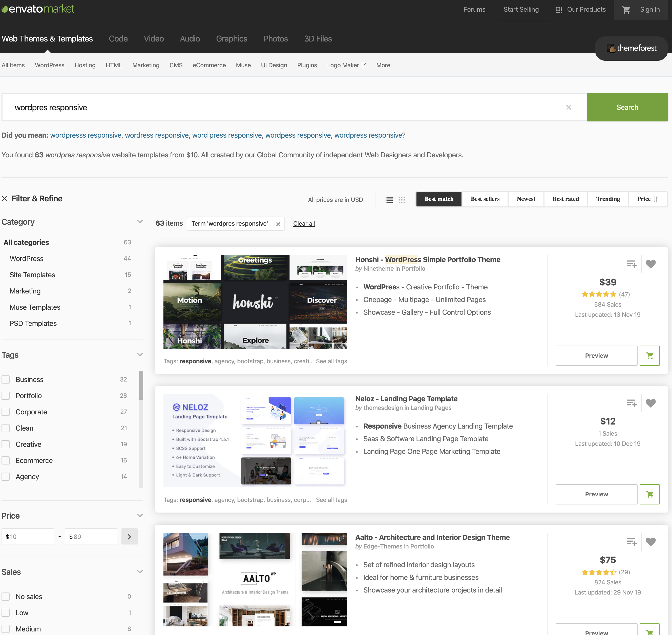Screen dimensions: 672x635
Task: Sort by Trending
Action: 608,199
